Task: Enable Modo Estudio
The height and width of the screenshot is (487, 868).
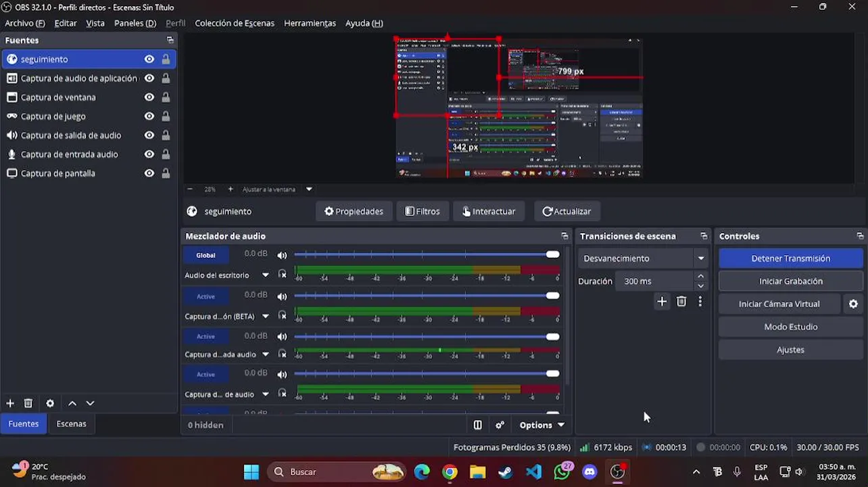Action: [x=790, y=327]
